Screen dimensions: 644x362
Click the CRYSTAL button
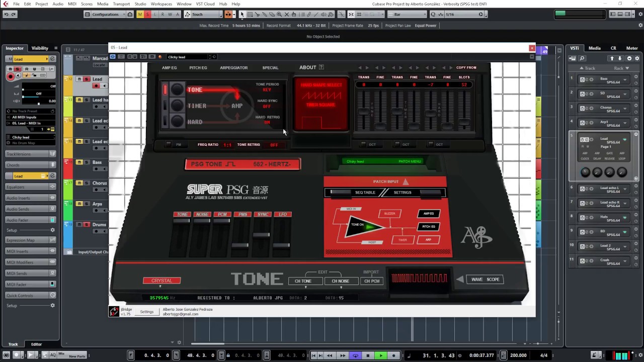[162, 281]
